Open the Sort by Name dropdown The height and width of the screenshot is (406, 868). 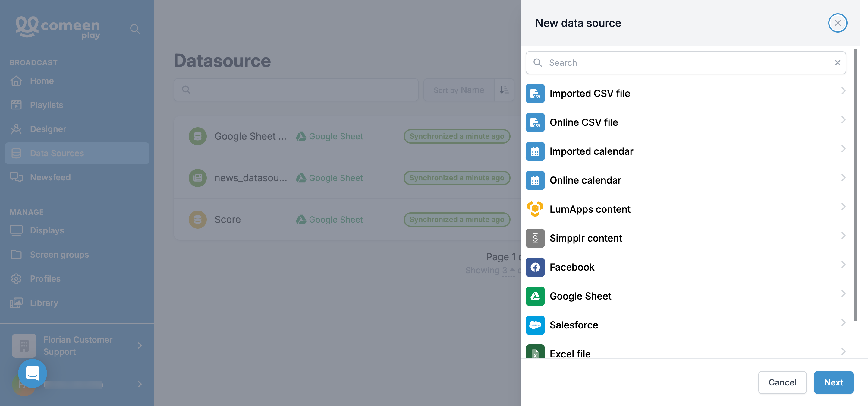tap(459, 90)
